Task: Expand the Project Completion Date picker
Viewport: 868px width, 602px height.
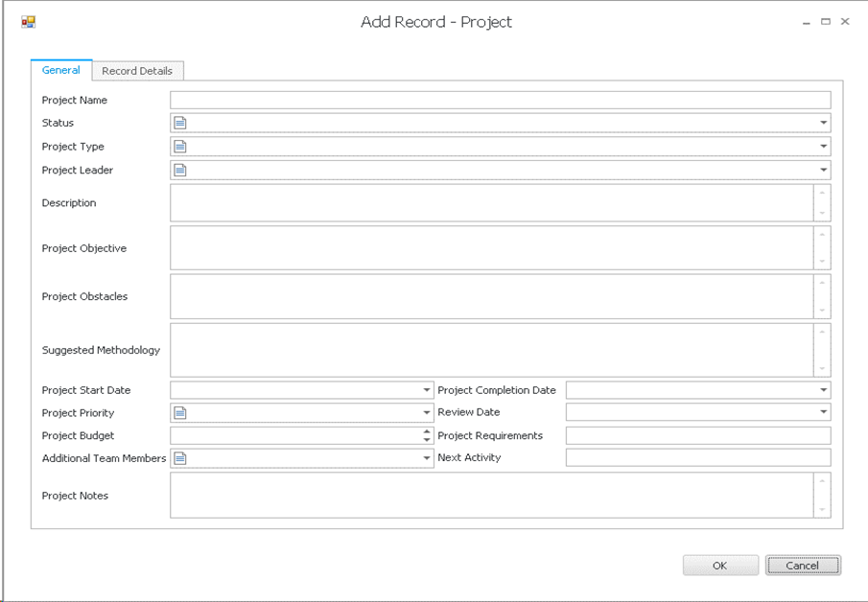Action: (x=823, y=390)
